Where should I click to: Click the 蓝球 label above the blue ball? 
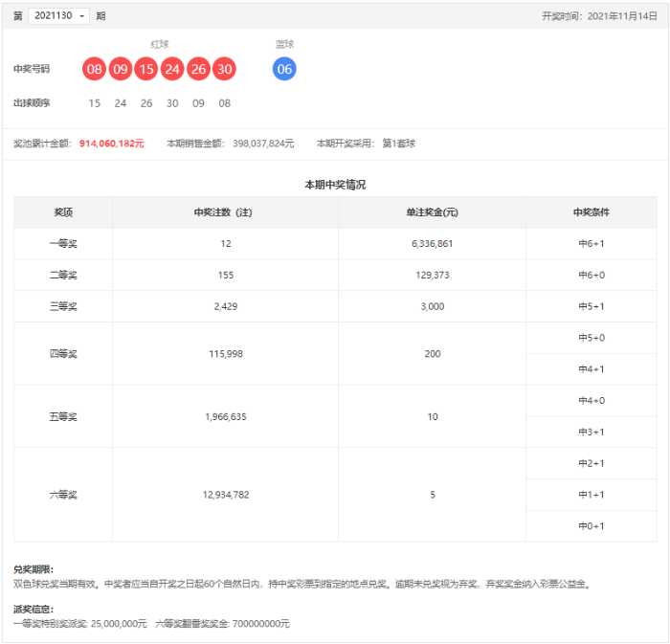click(x=284, y=44)
